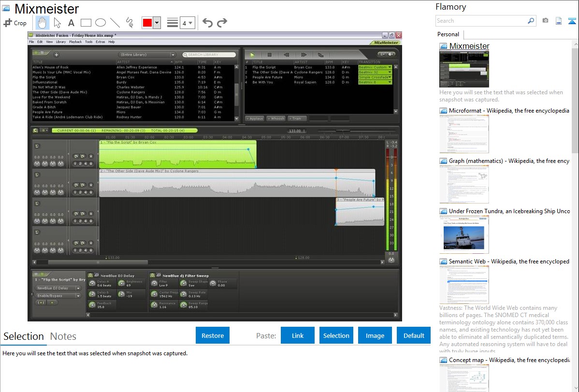The height and width of the screenshot is (392, 579).
Task: Pick the red annotation color swatch
Action: (x=147, y=23)
